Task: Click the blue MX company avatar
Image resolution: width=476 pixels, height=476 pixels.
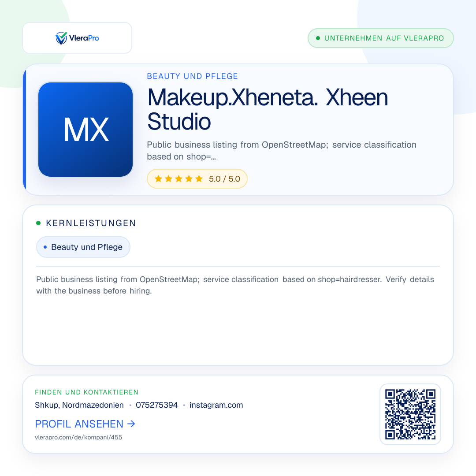Action: click(x=86, y=129)
